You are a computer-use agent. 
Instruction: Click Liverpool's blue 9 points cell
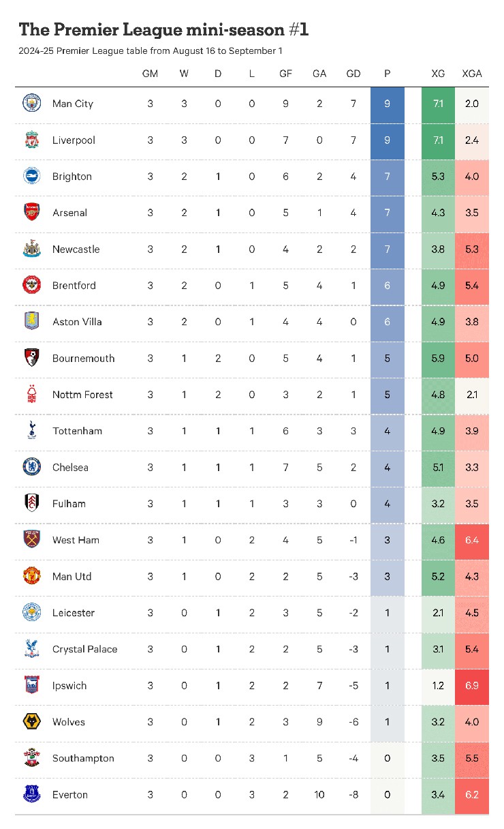[x=387, y=140]
